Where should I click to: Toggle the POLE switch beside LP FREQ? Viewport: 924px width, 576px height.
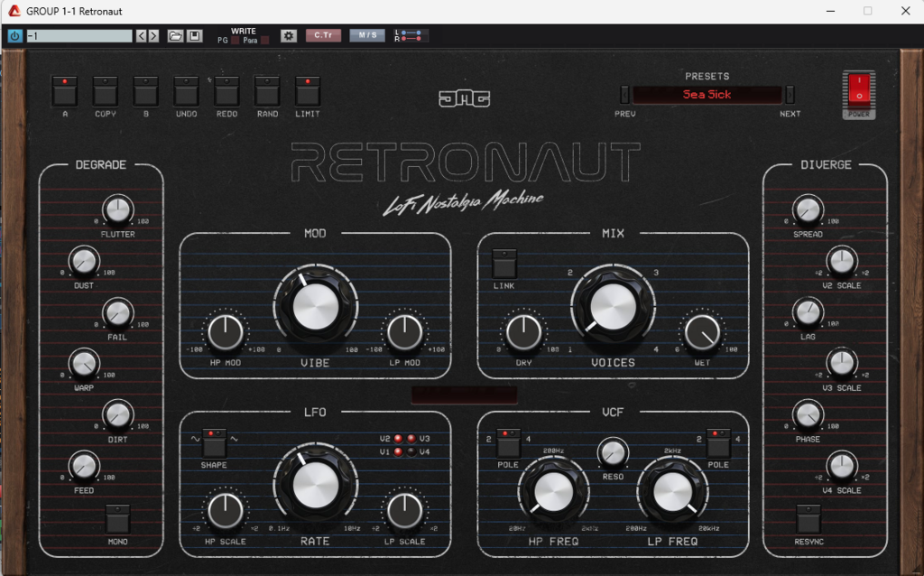click(717, 443)
